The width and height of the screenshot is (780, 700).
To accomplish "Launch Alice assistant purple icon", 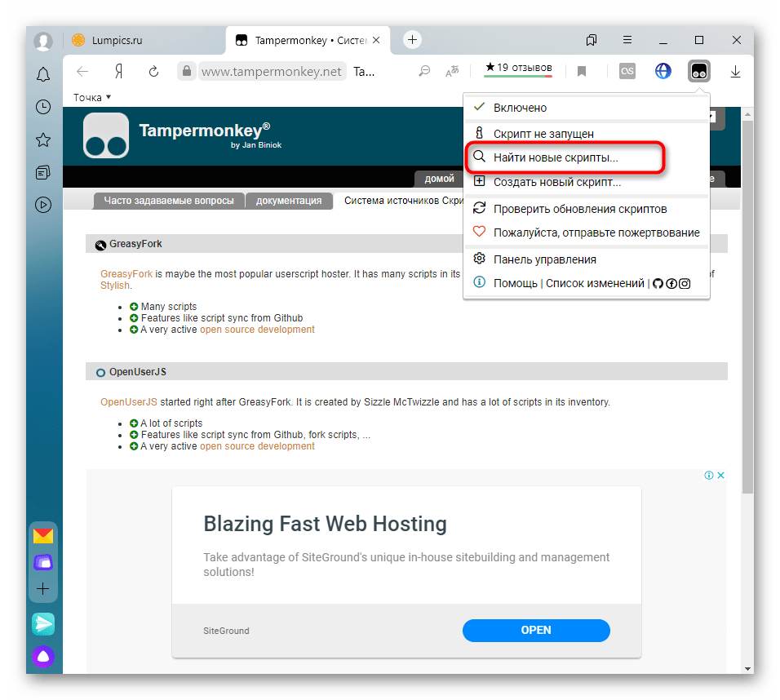I will pyautogui.click(x=43, y=657).
